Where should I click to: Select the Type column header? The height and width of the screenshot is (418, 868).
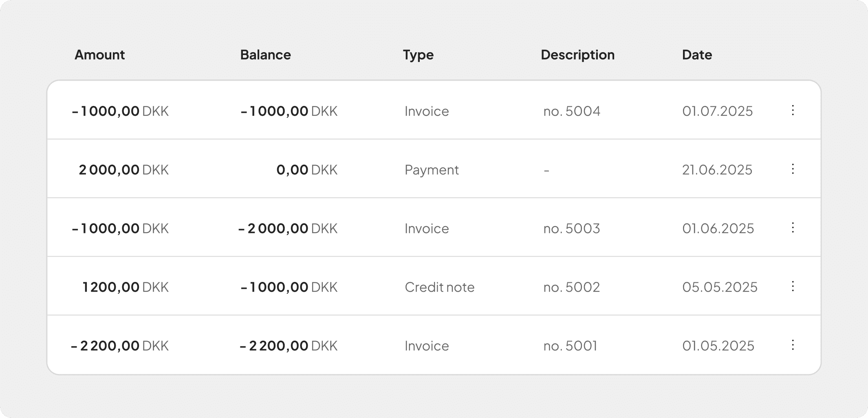(418, 55)
